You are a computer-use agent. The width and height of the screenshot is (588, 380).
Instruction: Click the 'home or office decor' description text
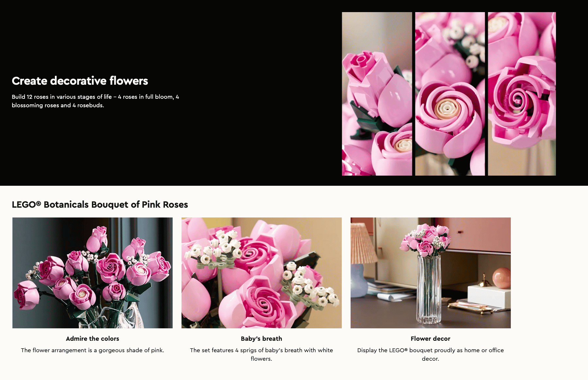[431, 354]
